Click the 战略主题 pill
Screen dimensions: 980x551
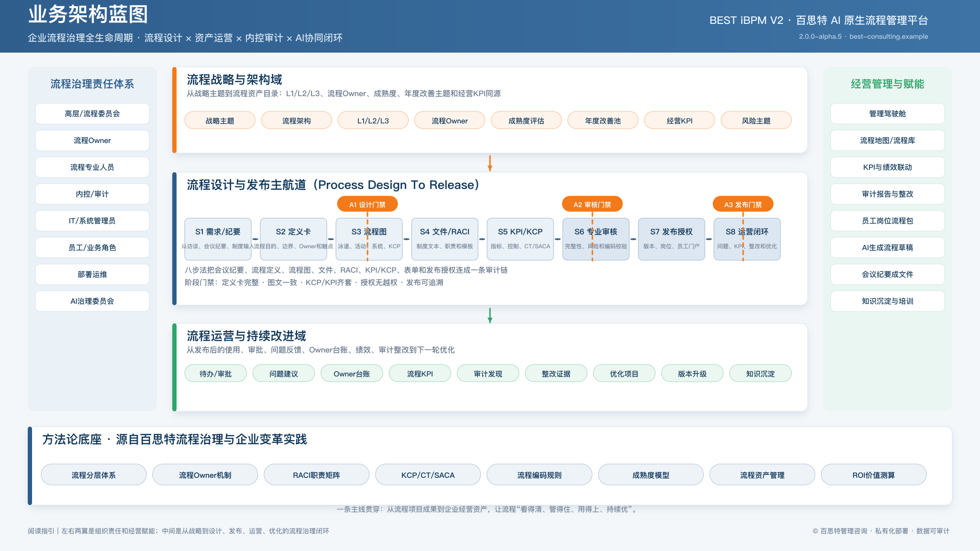(220, 121)
